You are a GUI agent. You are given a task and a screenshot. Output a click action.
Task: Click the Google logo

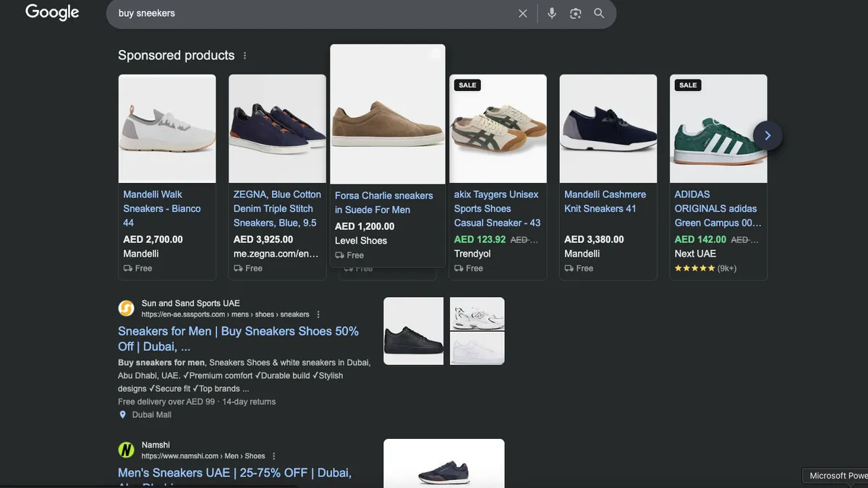coord(51,12)
